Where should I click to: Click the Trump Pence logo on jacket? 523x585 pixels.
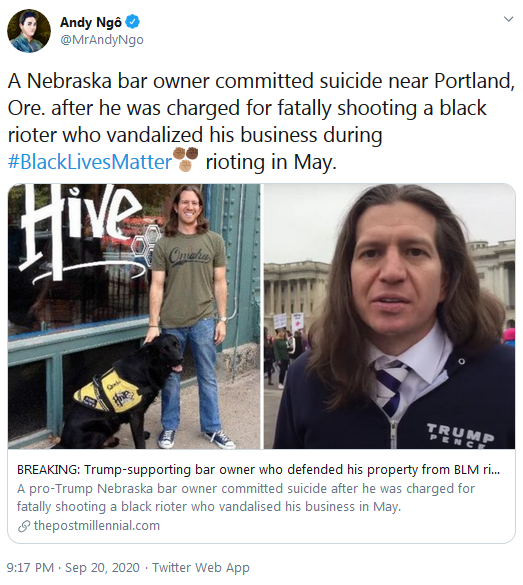coord(460,435)
